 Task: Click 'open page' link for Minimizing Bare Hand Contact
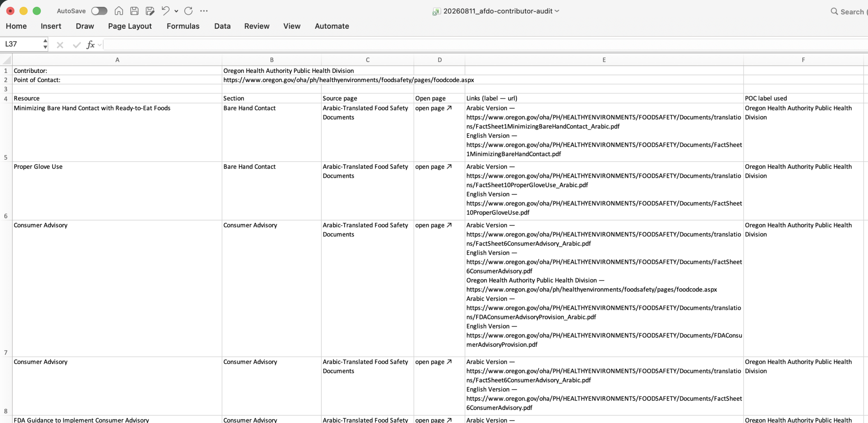433,108
